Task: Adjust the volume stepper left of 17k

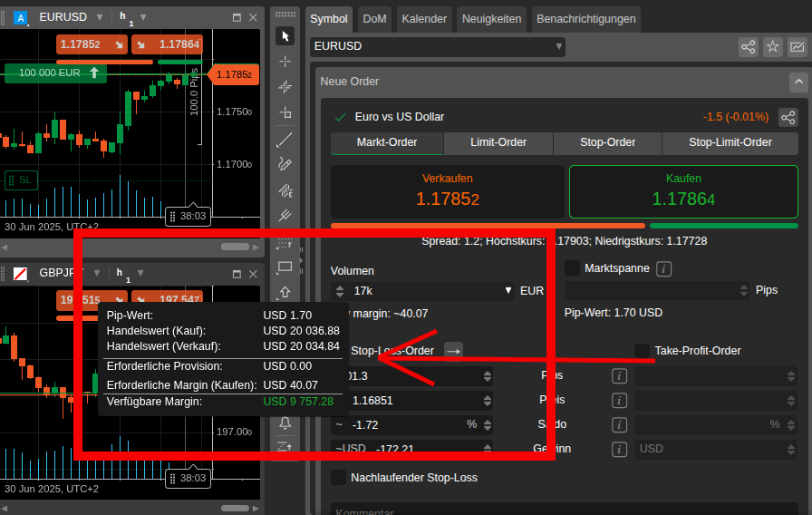Action: point(340,291)
